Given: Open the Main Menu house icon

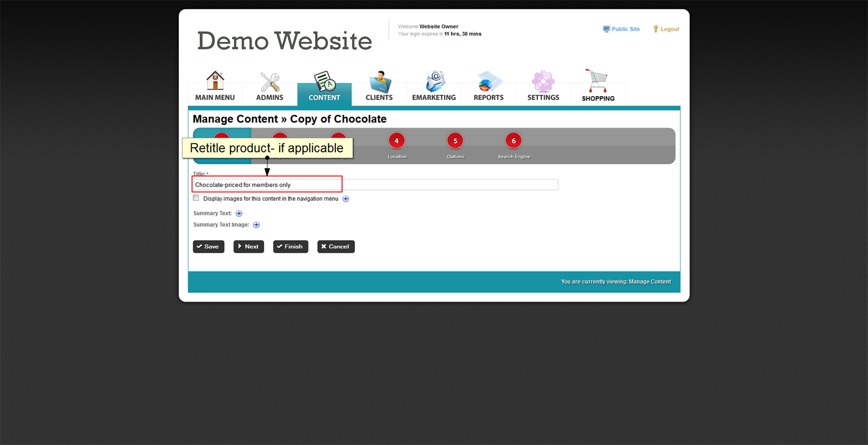Looking at the screenshot, I should point(215,81).
